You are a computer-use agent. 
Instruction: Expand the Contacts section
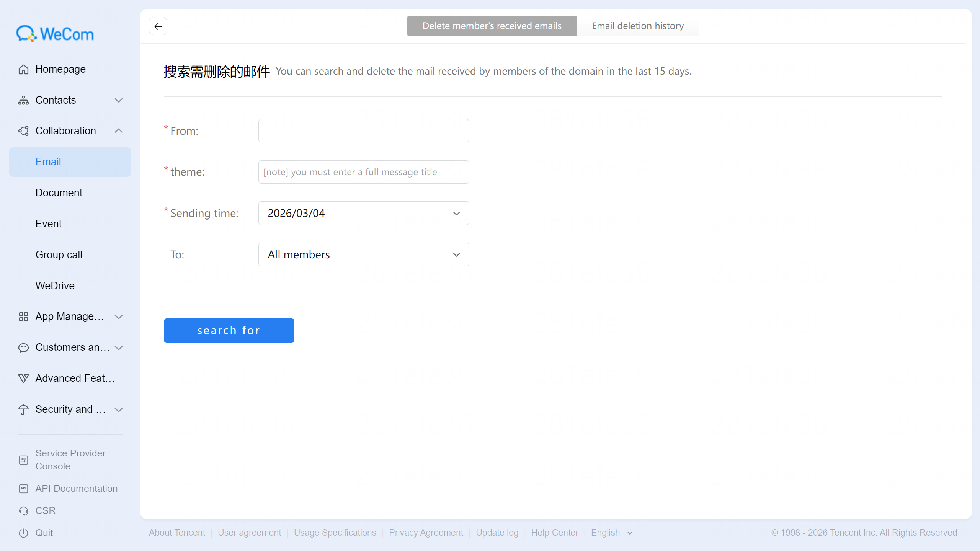[119, 100]
